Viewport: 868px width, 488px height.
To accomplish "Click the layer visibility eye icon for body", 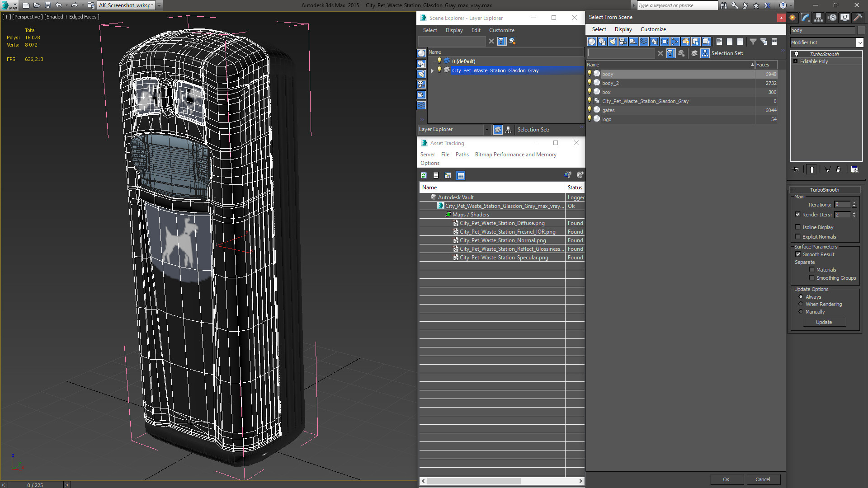I will (590, 73).
